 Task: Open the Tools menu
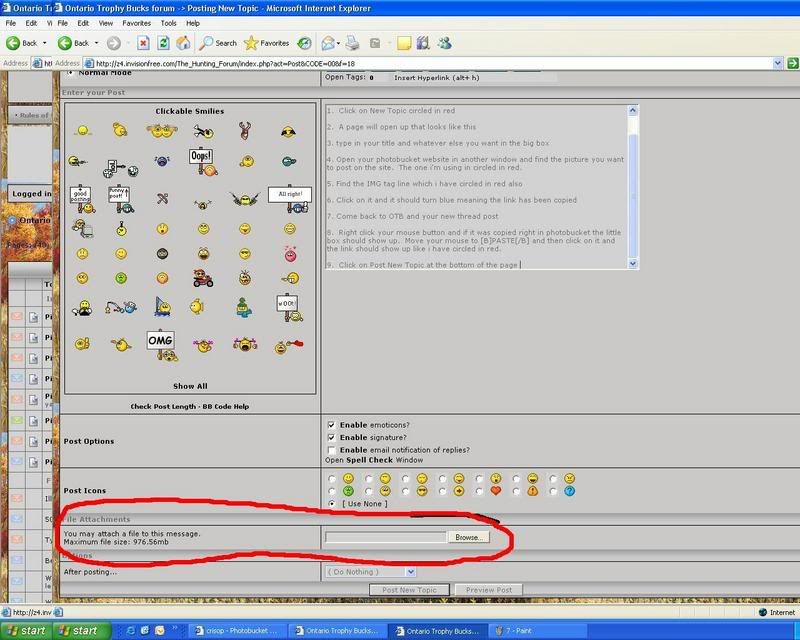pyautogui.click(x=168, y=23)
